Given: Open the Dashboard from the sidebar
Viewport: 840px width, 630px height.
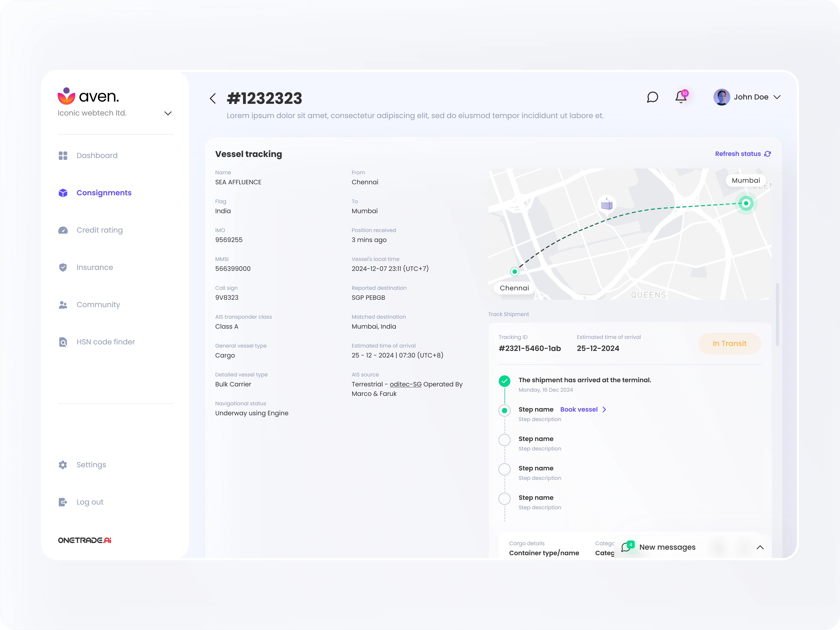Looking at the screenshot, I should tap(96, 155).
